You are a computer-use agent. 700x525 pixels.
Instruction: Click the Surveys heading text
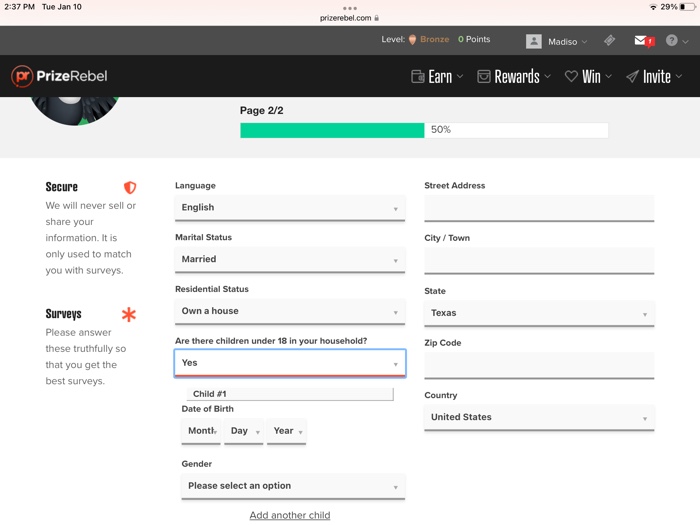[x=63, y=314]
